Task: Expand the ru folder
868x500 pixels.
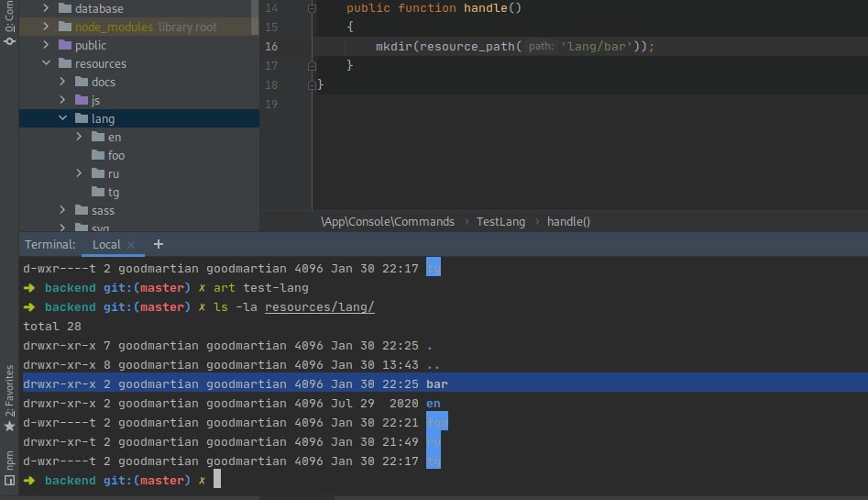Action: pyautogui.click(x=79, y=173)
